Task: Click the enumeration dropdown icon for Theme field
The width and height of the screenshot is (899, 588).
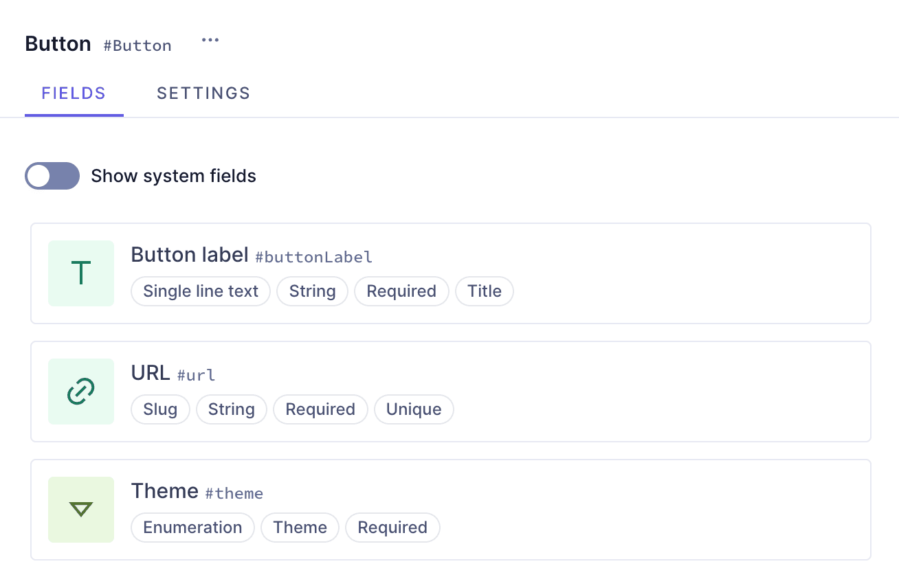Action: coord(80,509)
